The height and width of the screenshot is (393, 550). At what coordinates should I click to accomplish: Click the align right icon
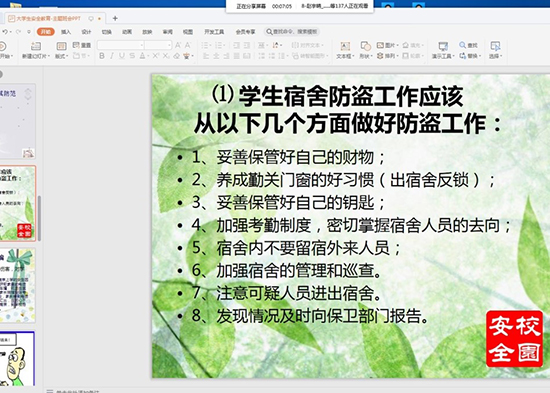227,56
